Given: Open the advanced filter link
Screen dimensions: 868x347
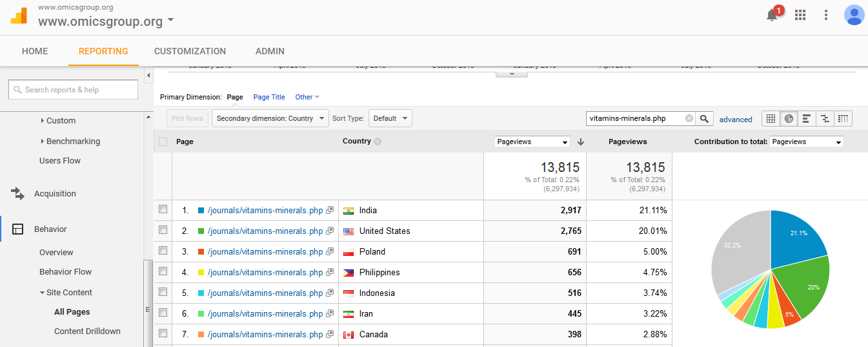Looking at the screenshot, I should (x=736, y=119).
